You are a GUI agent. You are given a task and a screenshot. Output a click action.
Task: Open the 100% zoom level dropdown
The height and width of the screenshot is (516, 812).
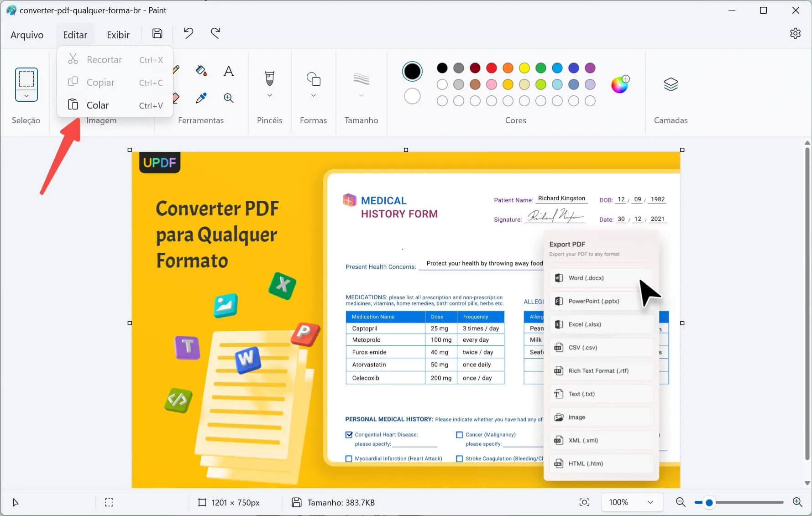[632, 502]
